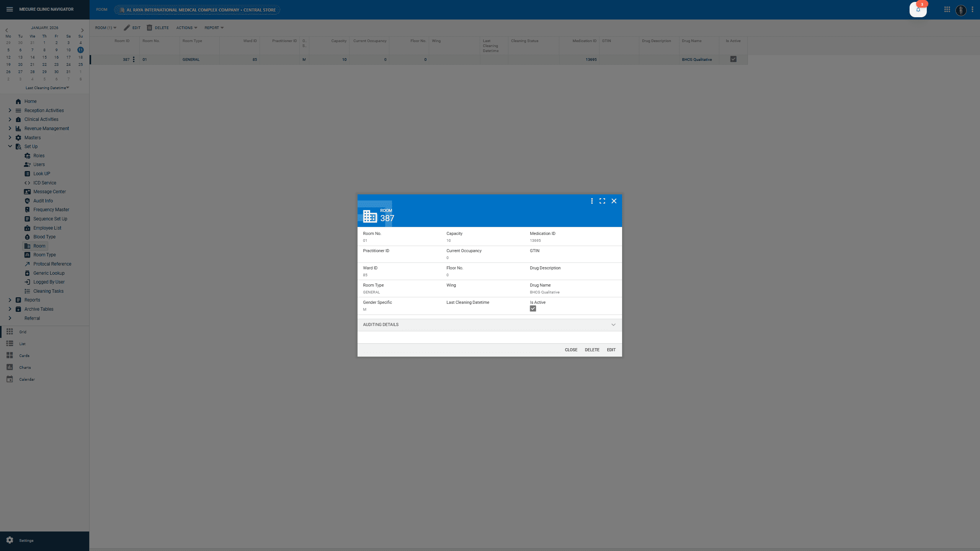Open the notifications bell
Screen dimensions: 980x551
click(x=918, y=10)
